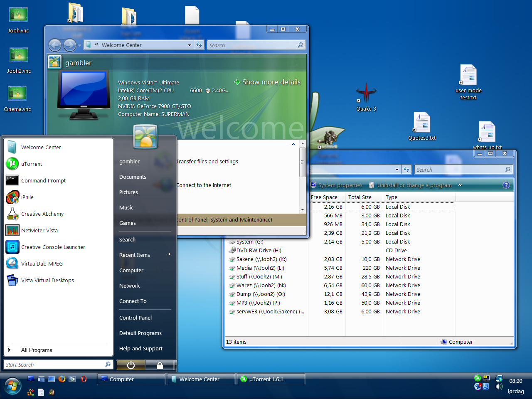Open Welcome Center address bar dropdown
The image size is (532, 399).
pyautogui.click(x=190, y=45)
